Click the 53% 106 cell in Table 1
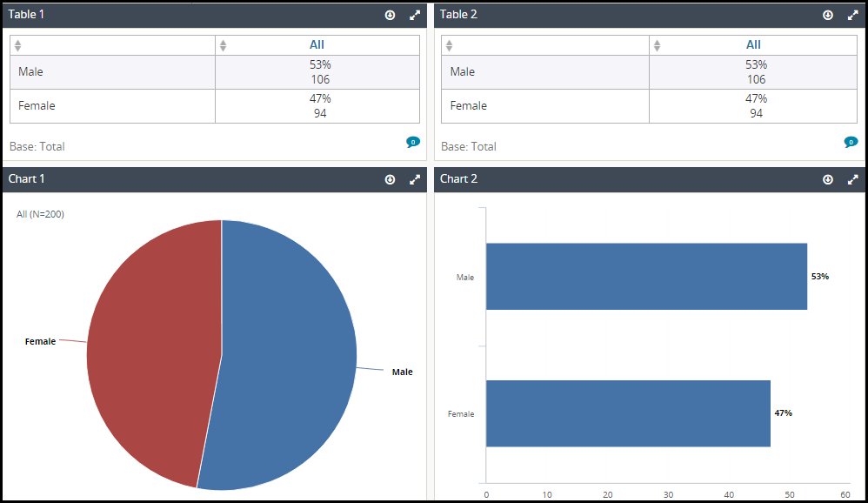This screenshot has height=503, width=868. click(317, 72)
